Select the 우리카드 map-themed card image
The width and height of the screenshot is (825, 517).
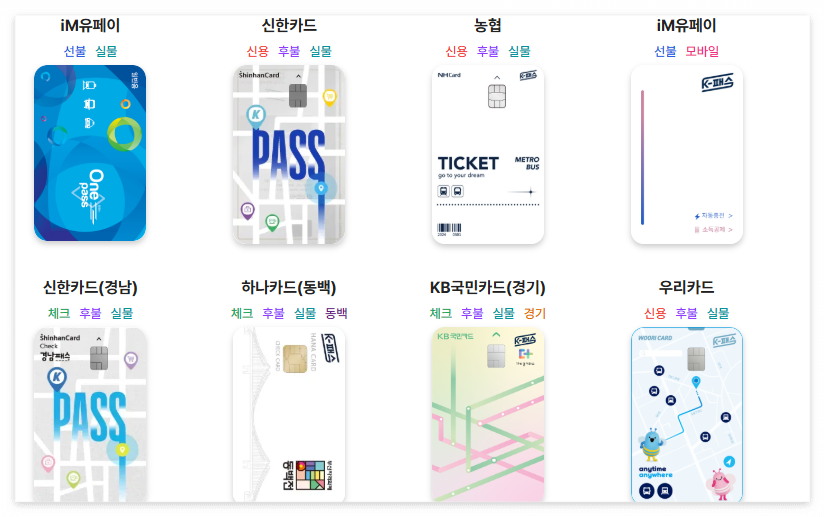coord(687,414)
